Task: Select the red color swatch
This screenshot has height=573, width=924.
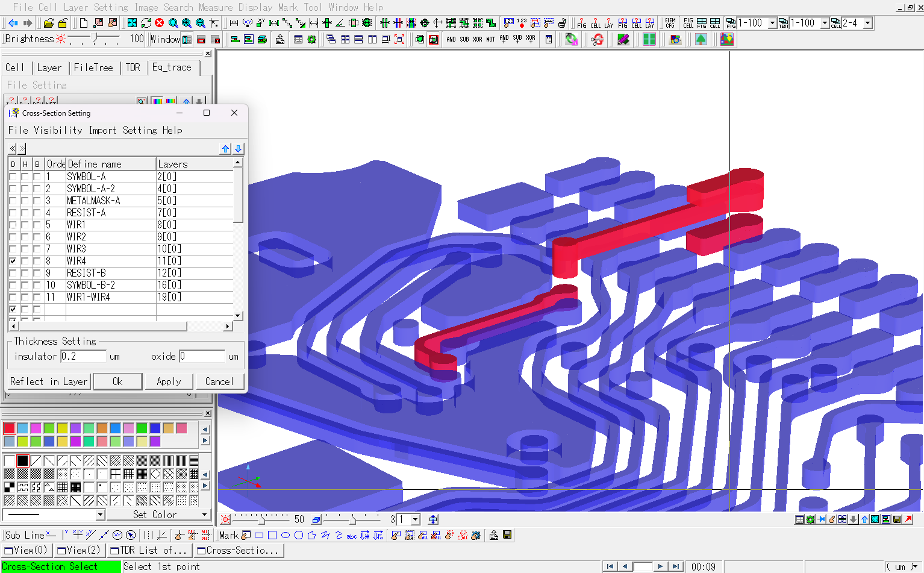Action: 9,428
